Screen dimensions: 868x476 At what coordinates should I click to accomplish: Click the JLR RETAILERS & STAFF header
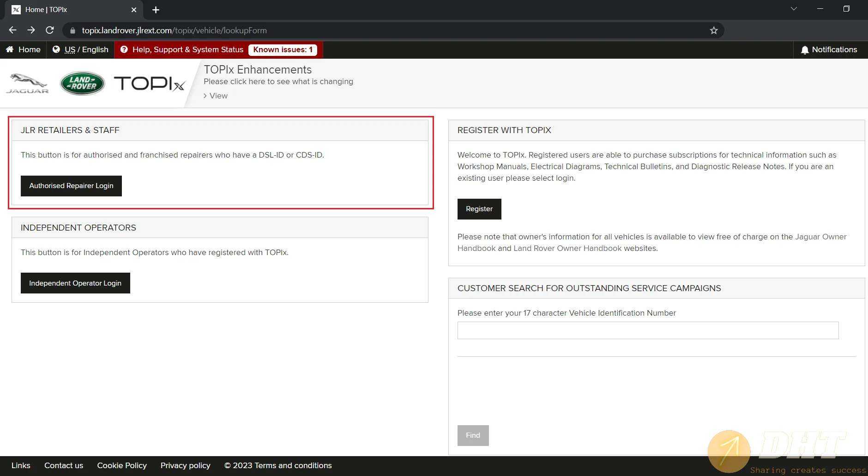[x=220, y=130]
